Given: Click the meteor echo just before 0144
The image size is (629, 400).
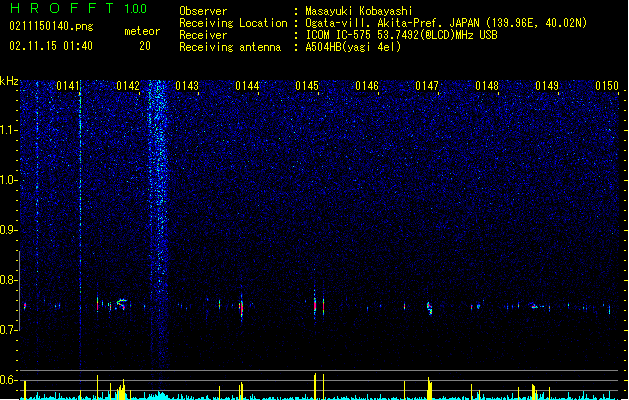Looking at the screenshot, I should [x=241, y=307].
